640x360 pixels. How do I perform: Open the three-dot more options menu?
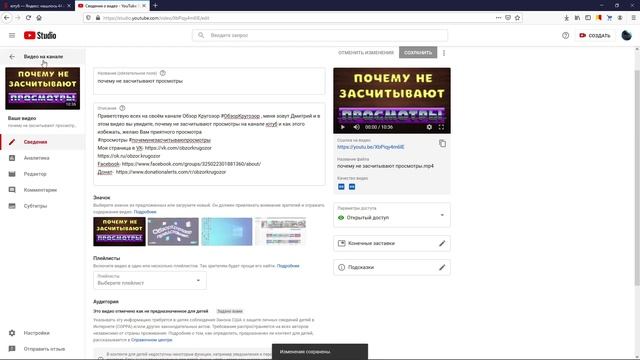click(444, 53)
